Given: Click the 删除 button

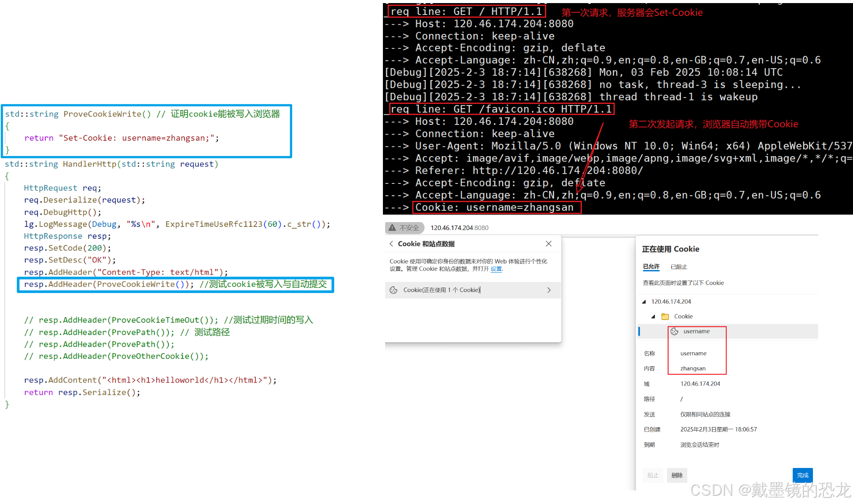Looking at the screenshot, I should tap(677, 475).
